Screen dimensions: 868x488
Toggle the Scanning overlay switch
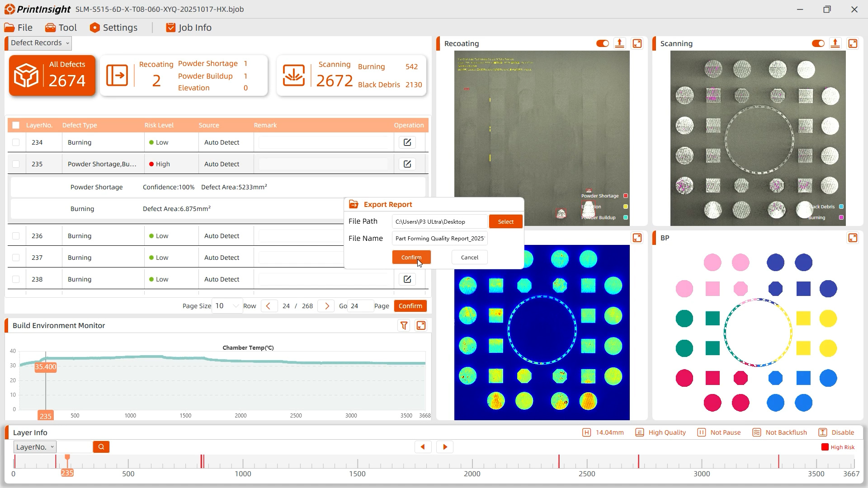coord(818,43)
